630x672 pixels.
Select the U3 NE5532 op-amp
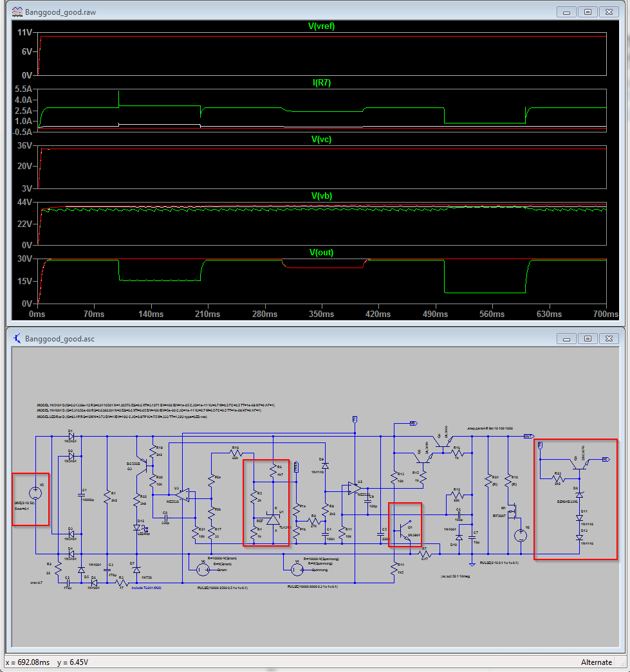click(x=183, y=495)
